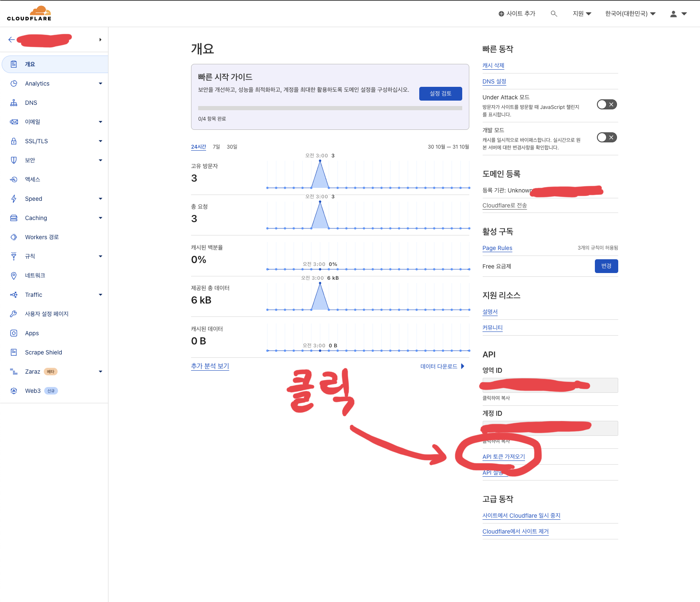
Task: Click the 고유 방문자 chart peak
Action: pos(320,161)
